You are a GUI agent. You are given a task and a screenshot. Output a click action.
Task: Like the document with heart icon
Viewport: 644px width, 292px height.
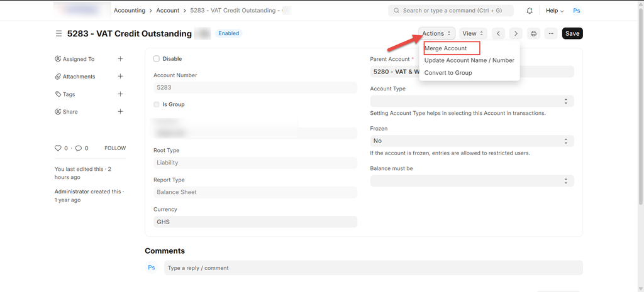[x=58, y=148]
